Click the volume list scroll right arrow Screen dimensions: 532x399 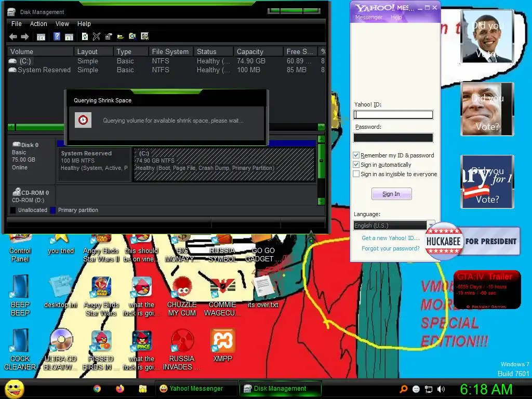click(x=321, y=127)
